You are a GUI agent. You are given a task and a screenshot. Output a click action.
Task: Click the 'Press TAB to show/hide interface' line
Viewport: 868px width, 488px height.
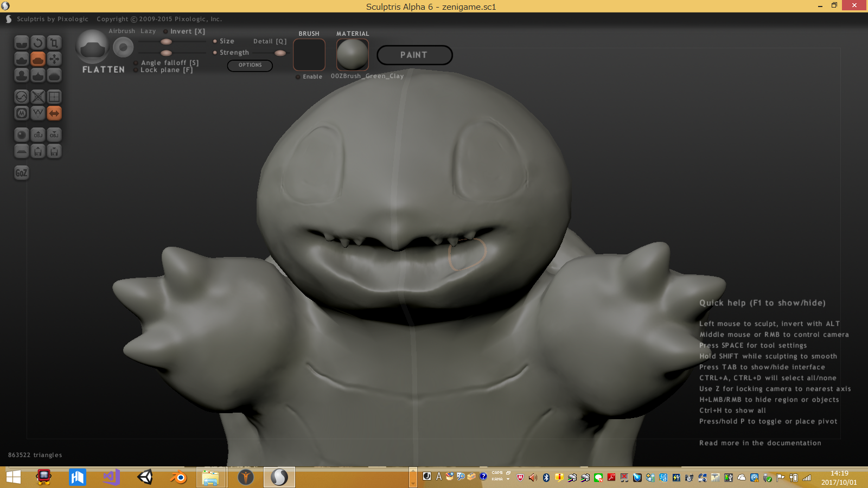pos(762,367)
